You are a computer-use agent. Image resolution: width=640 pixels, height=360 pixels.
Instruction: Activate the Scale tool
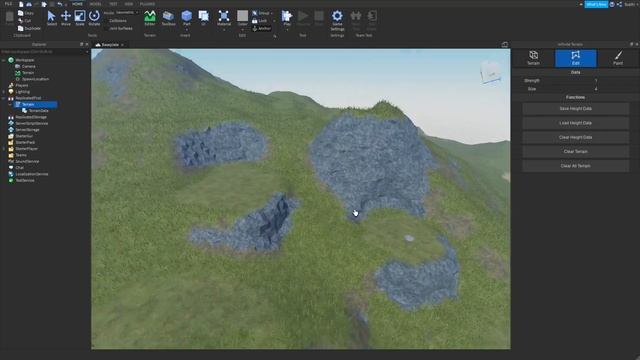(x=80, y=18)
